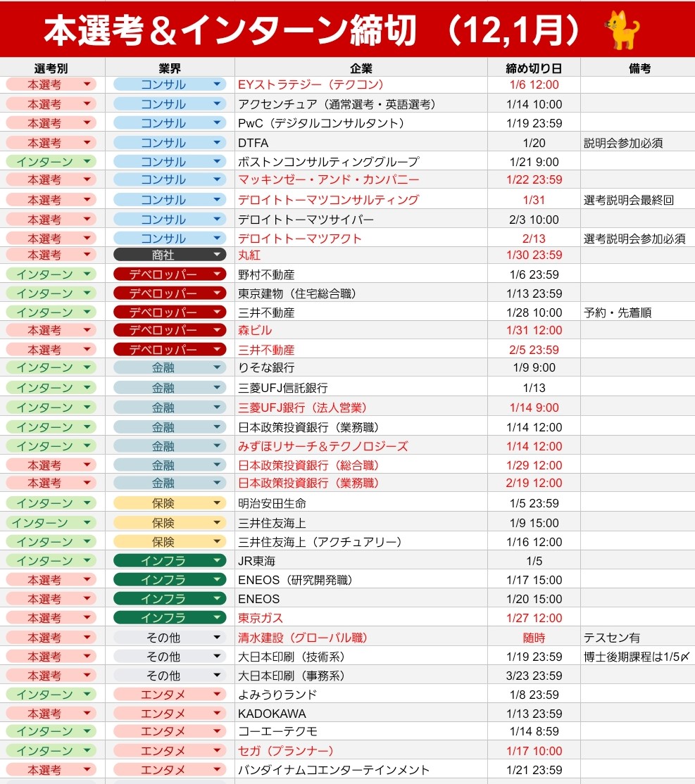Open 選考別 dropdown for KADOKAWA row
Screen dimensions: 695x784
[x=51, y=714]
